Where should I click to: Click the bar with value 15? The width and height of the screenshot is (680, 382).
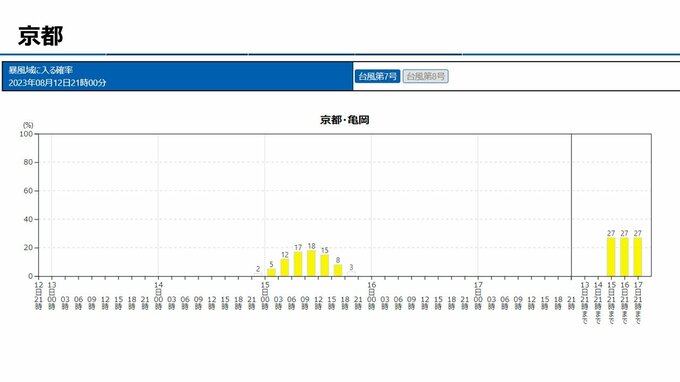[325, 265]
